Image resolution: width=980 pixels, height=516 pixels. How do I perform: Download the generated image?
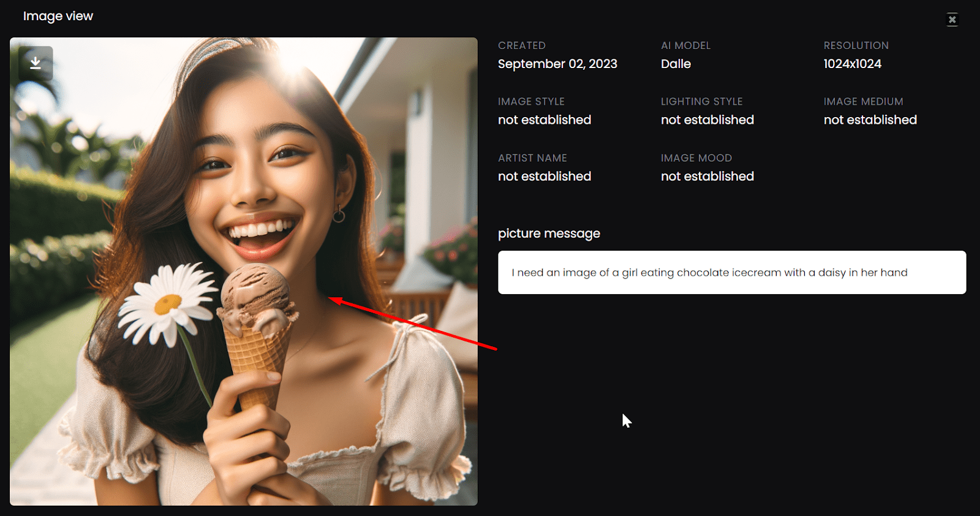click(x=36, y=63)
